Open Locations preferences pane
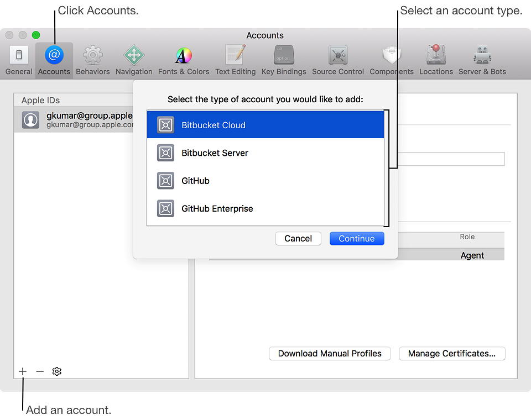The height and width of the screenshot is (420, 531). click(436, 60)
